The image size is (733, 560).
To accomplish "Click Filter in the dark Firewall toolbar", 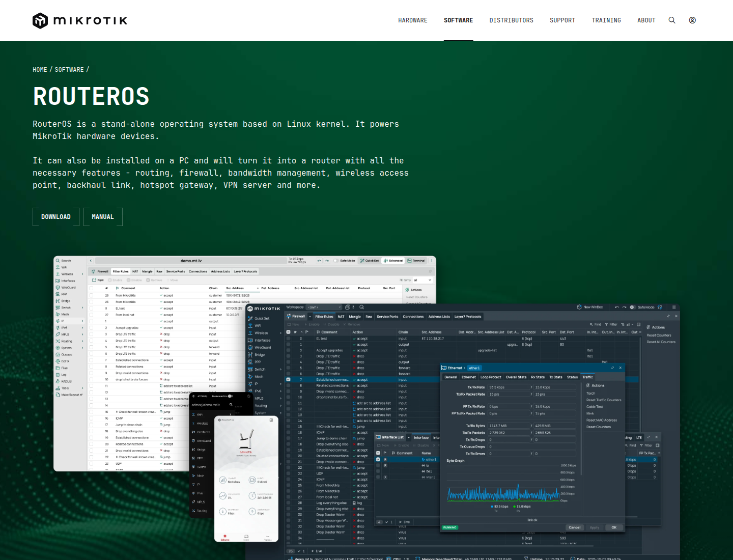I will click(611, 324).
